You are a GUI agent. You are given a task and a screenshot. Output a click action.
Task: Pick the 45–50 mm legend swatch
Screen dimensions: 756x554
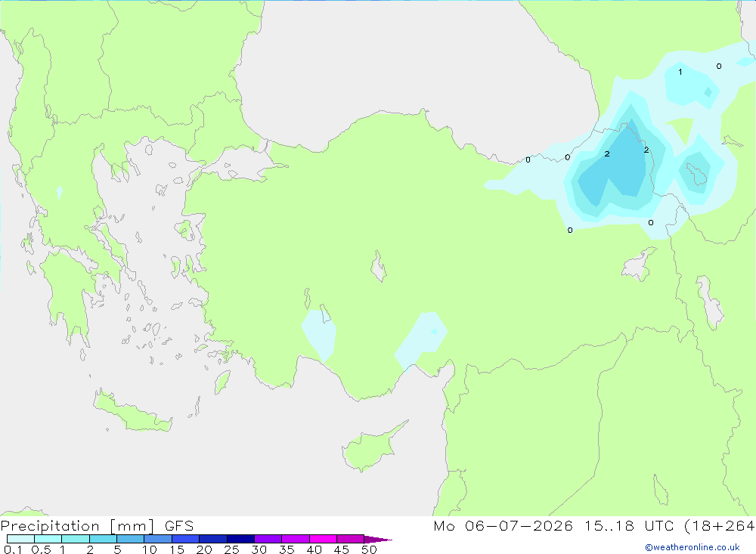pos(351,539)
